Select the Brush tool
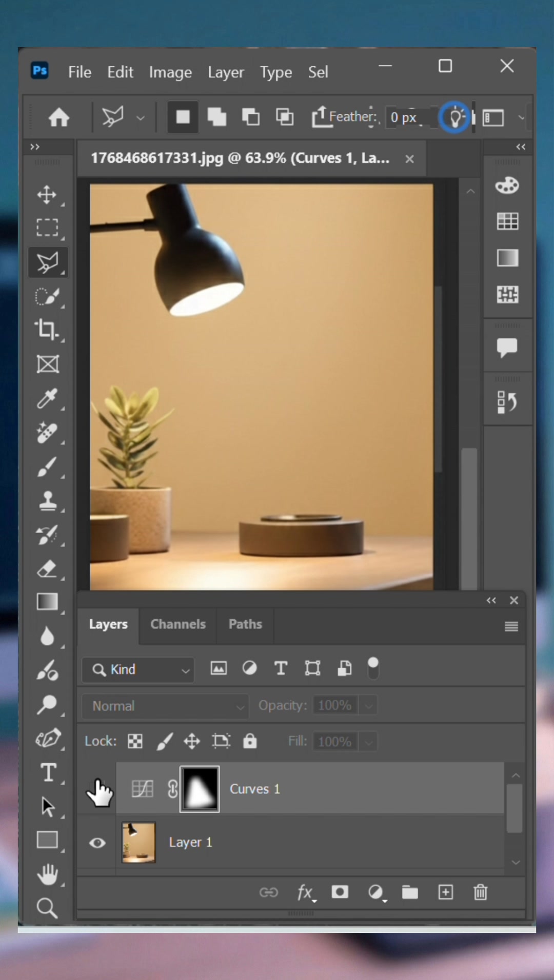Screen dimensions: 554x980 tap(47, 467)
